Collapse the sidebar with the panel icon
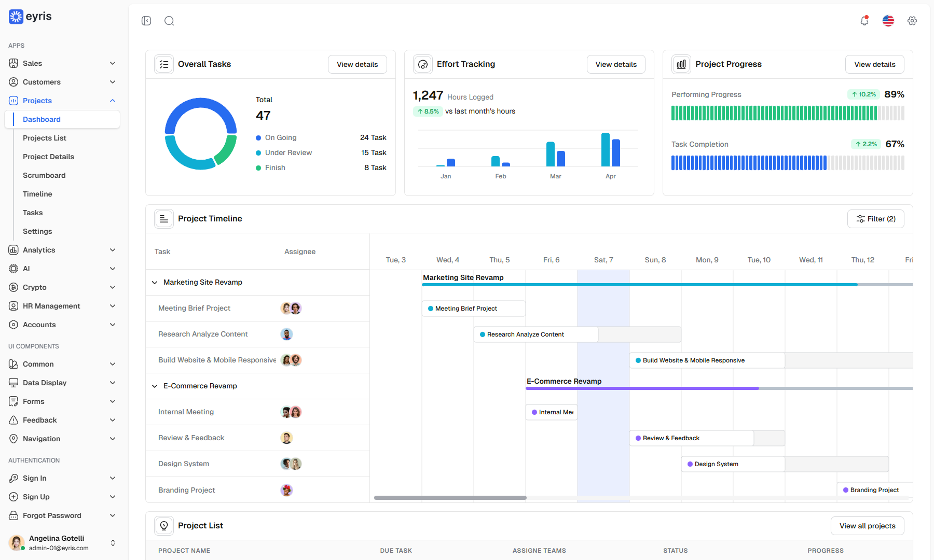The height and width of the screenshot is (560, 934). [146, 21]
